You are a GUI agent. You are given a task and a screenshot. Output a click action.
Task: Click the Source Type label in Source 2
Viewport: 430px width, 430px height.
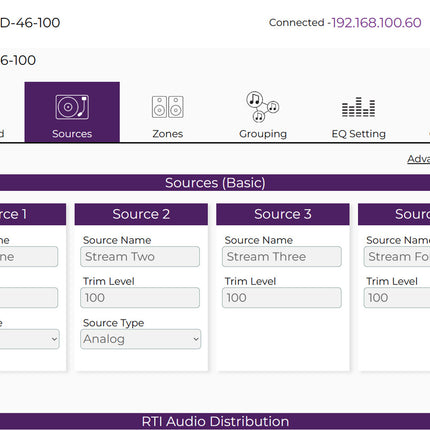pyautogui.click(x=113, y=323)
